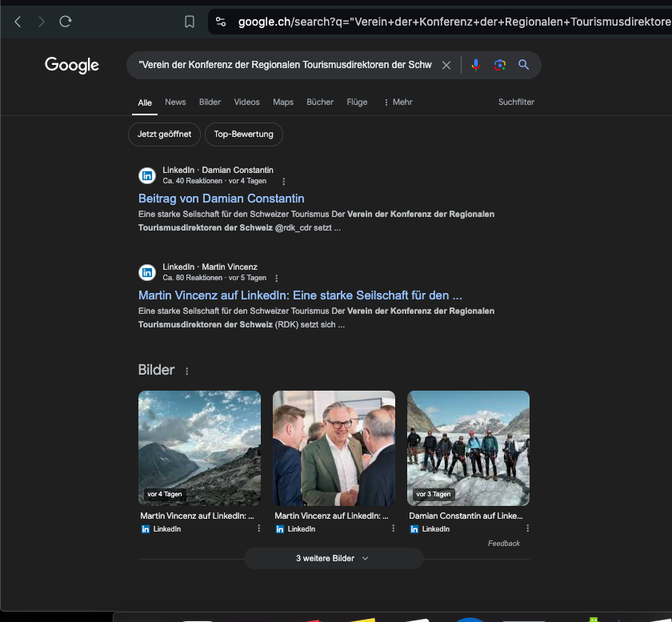Toggle the Jetzt geöffnet filter chip
The image size is (672, 622).
[164, 134]
